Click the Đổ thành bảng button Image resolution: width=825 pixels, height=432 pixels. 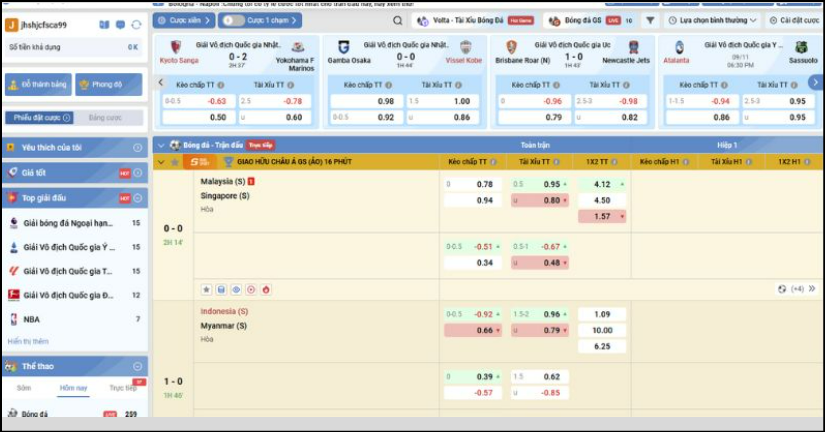pos(36,85)
